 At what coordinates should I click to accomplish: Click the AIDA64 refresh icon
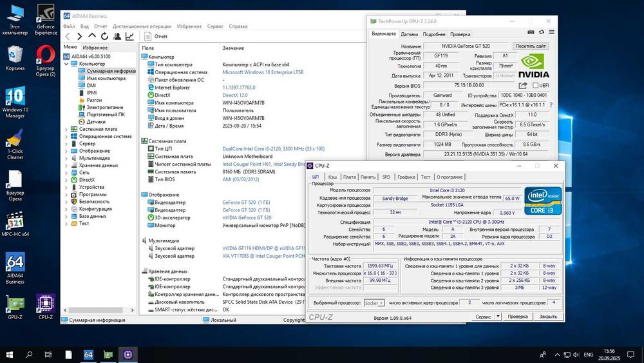pyautogui.click(x=104, y=37)
